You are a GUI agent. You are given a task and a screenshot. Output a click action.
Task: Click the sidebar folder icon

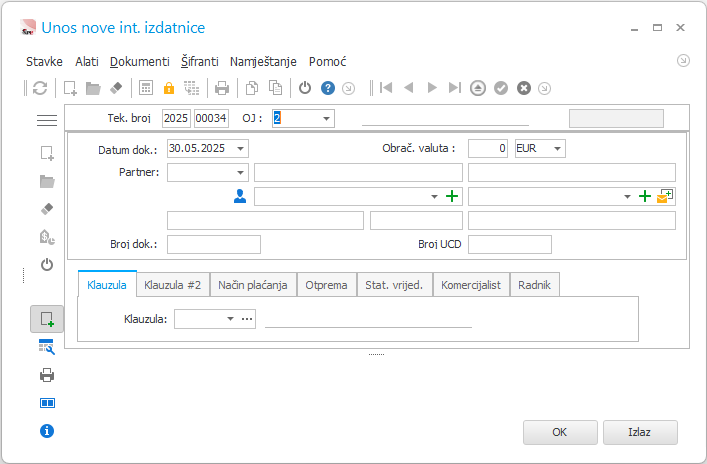47,181
